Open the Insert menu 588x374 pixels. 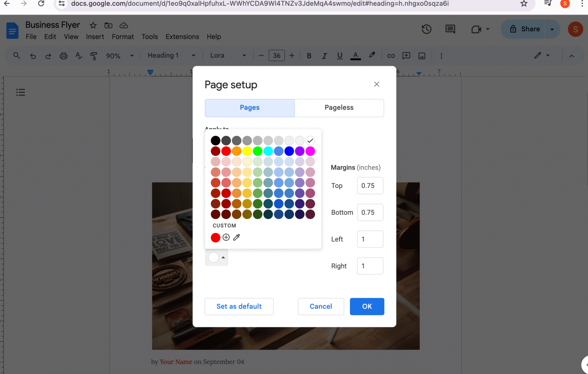point(95,37)
